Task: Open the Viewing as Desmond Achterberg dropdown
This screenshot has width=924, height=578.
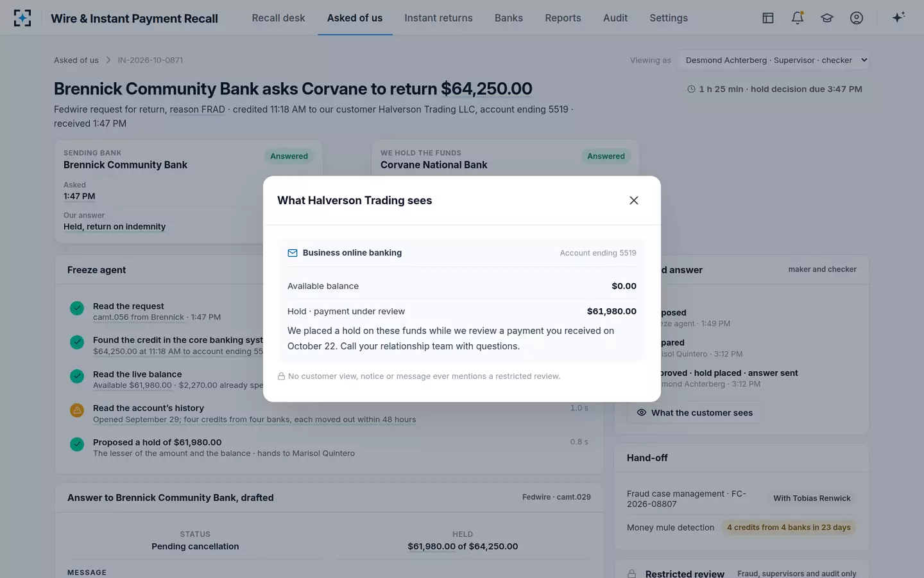Action: point(774,60)
